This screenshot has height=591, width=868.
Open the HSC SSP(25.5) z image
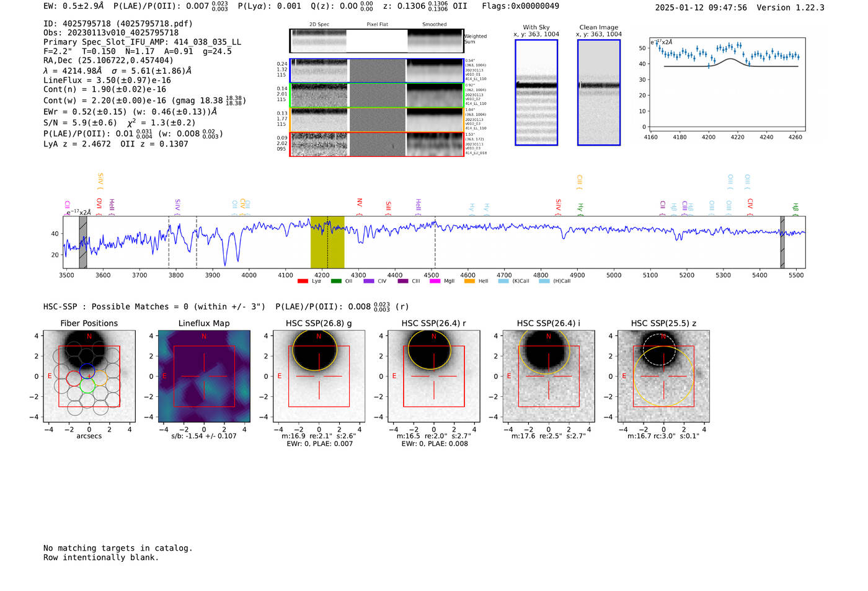click(x=663, y=376)
